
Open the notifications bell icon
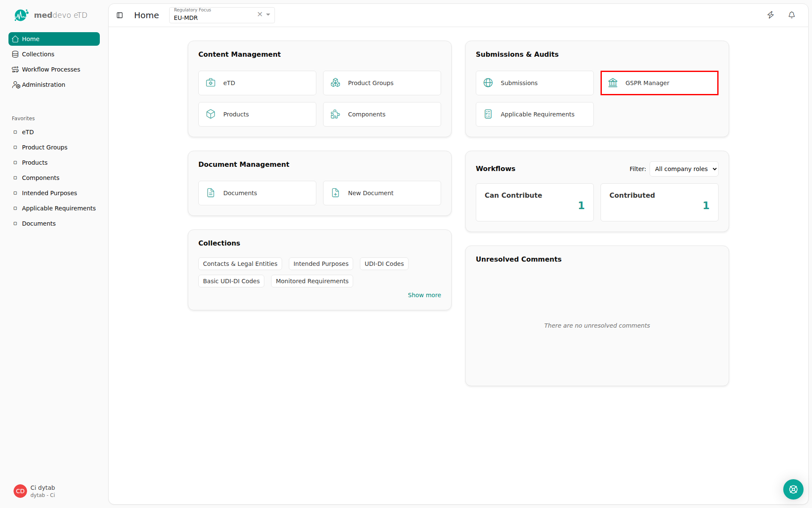(x=792, y=15)
